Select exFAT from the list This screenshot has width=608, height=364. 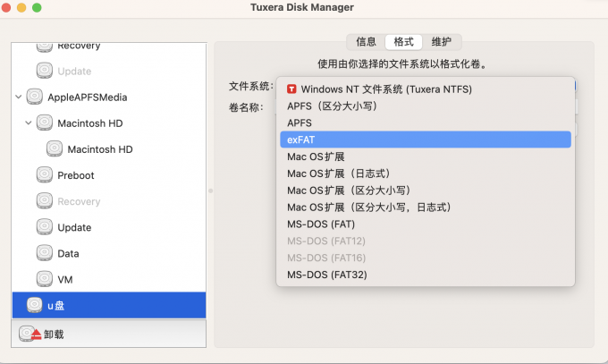[x=426, y=140]
